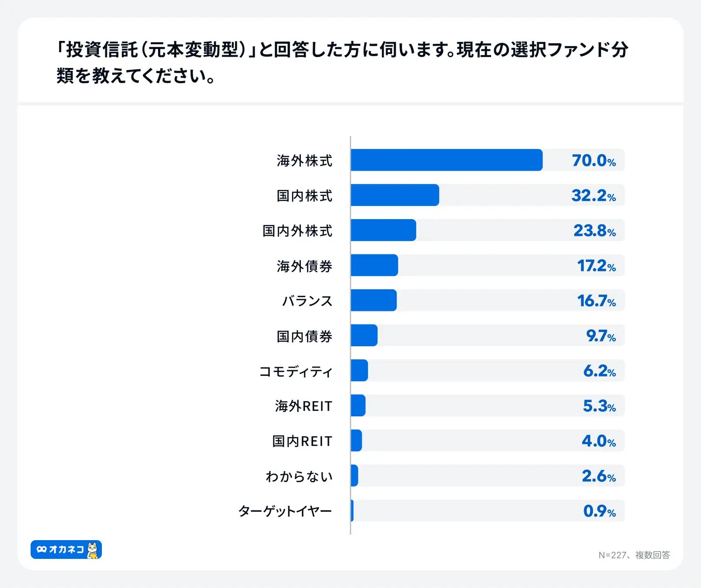
Task: Click the バランス blue bar
Action: [374, 300]
